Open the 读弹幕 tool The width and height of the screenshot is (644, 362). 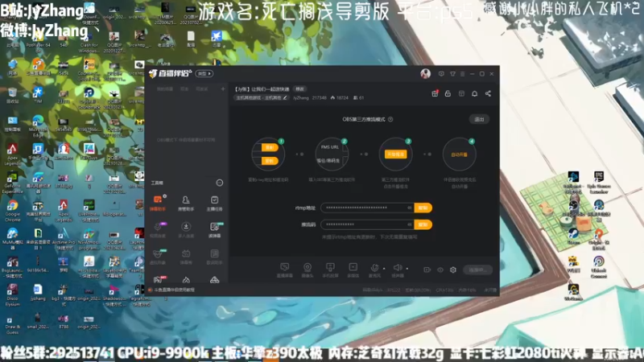214,229
